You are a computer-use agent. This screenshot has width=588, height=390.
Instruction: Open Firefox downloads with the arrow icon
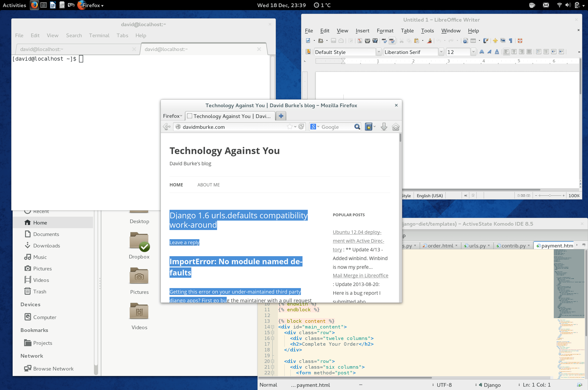click(384, 127)
